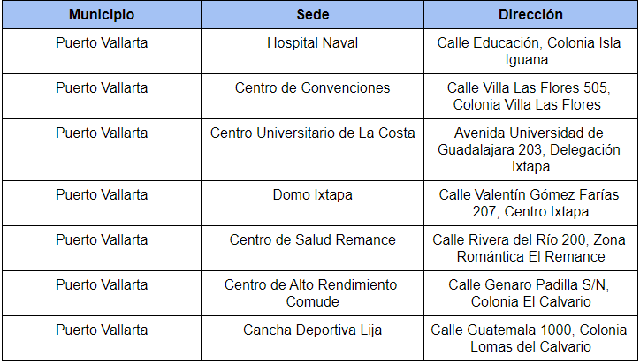The height and width of the screenshot is (364, 640).
Task: Click the Sede column header
Action: click(x=313, y=15)
